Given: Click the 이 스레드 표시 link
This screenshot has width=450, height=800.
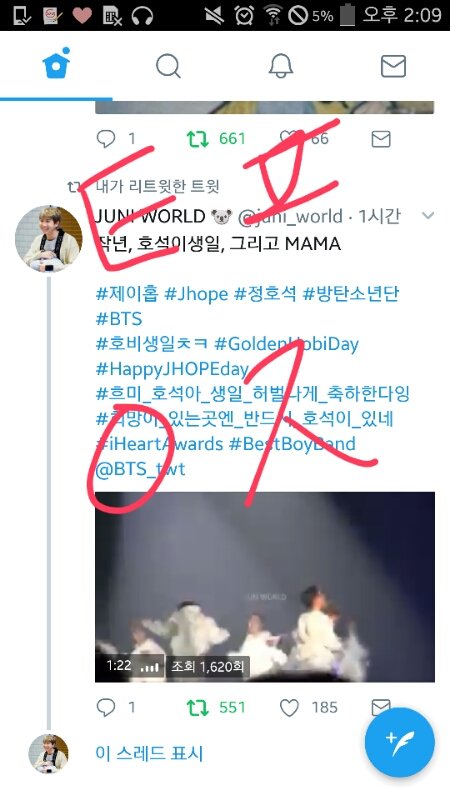Looking at the screenshot, I should click(149, 754).
